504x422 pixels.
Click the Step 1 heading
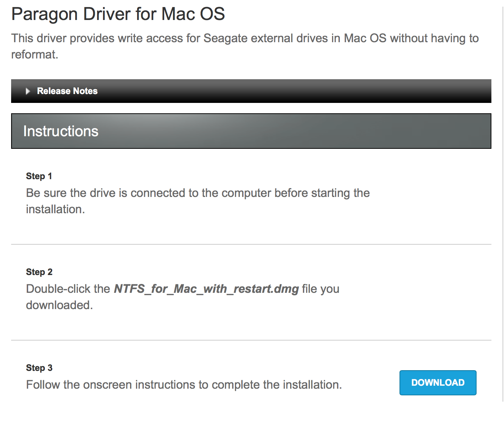pos(39,176)
